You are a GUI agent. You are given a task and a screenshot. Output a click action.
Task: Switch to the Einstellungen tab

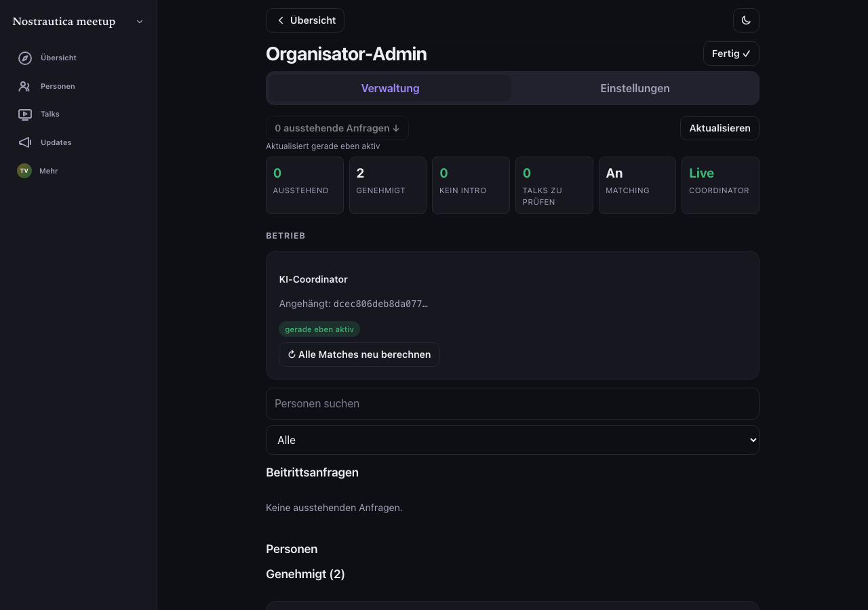coord(635,88)
